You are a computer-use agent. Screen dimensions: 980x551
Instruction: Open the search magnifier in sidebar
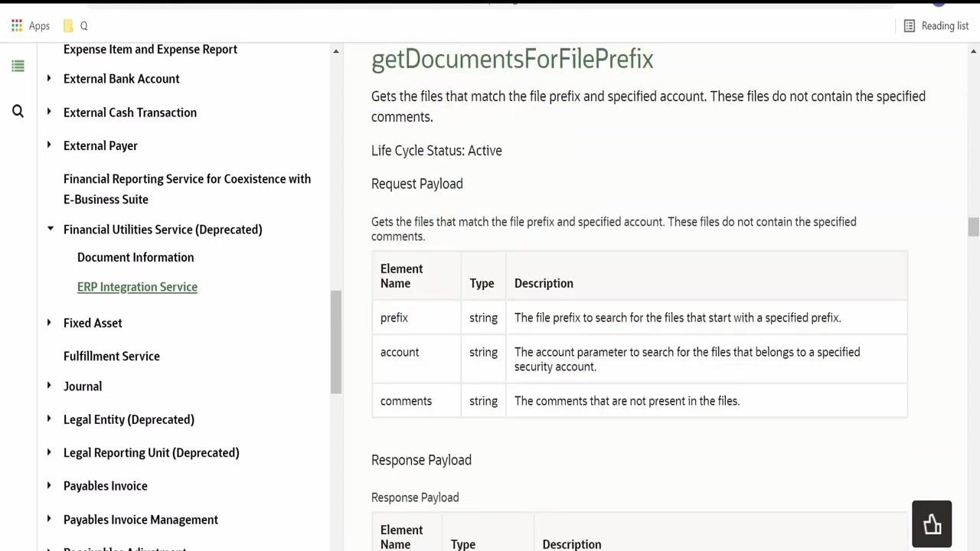pyautogui.click(x=18, y=112)
